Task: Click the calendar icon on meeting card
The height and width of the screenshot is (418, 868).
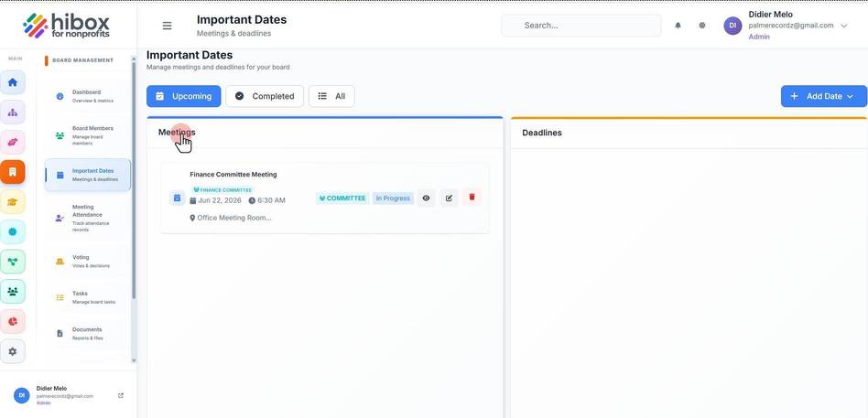Action: pyautogui.click(x=177, y=198)
